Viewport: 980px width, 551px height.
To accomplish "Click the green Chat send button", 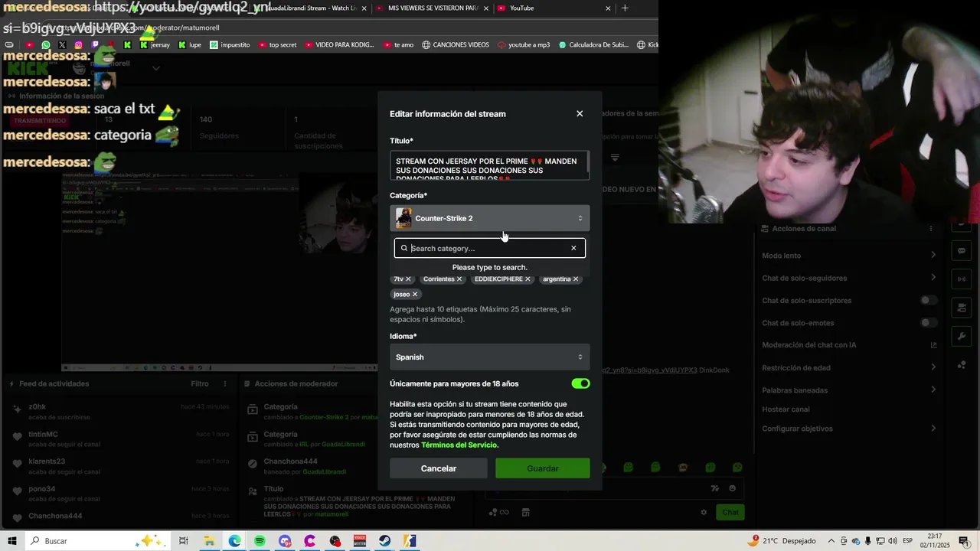I will pos(730,512).
